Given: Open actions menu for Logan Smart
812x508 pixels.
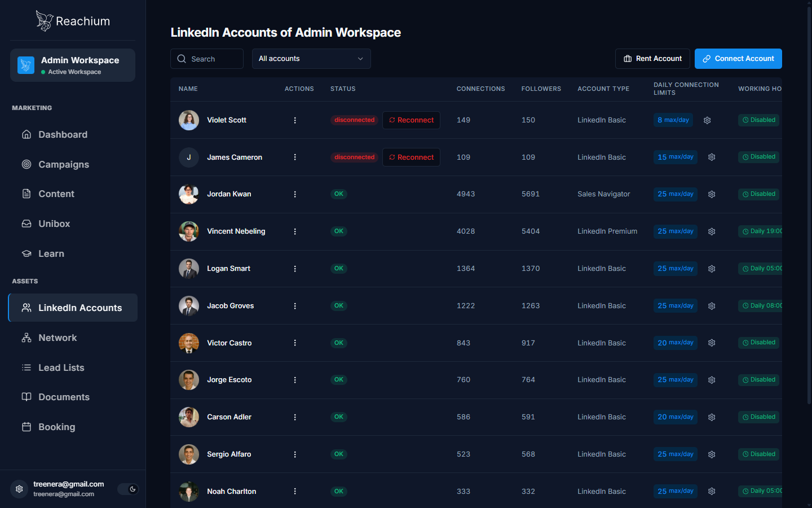Looking at the screenshot, I should [x=295, y=269].
